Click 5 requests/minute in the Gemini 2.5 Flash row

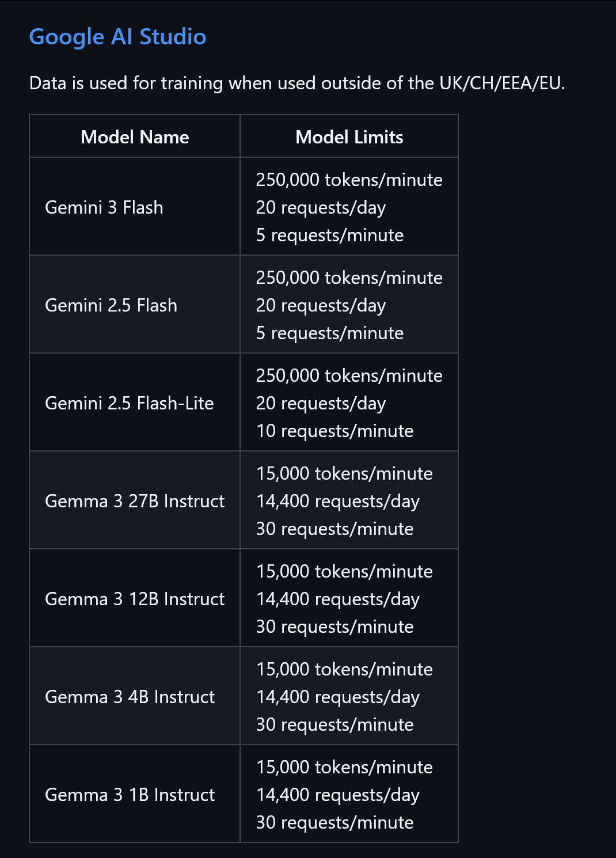[x=330, y=333]
